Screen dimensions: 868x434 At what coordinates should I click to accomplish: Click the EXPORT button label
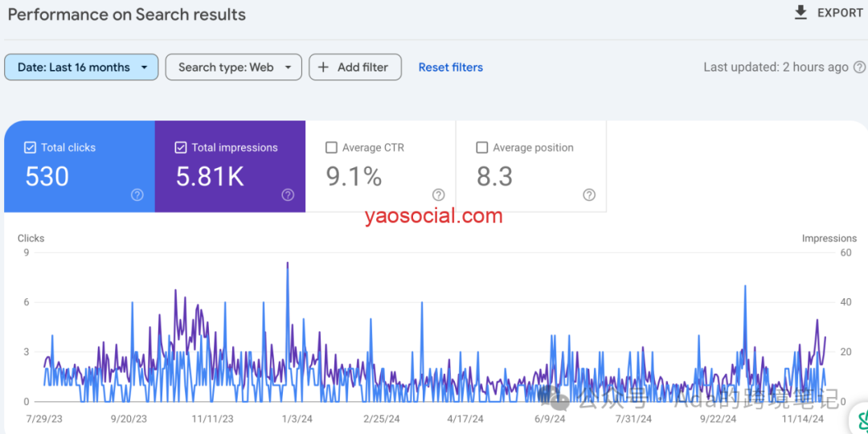840,13
